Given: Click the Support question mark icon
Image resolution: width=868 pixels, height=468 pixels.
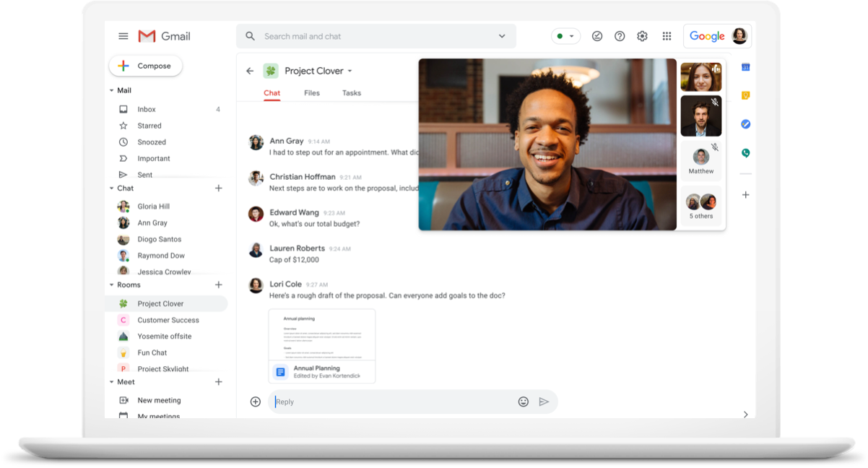Looking at the screenshot, I should 620,36.
